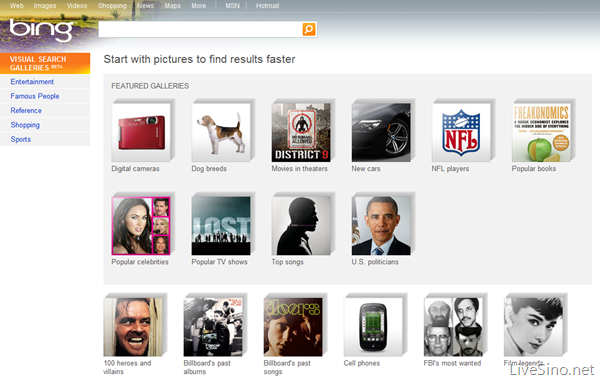This screenshot has width=600, height=381.
Task: Open the 100 heroes and villains thumbnail
Action: (134, 326)
